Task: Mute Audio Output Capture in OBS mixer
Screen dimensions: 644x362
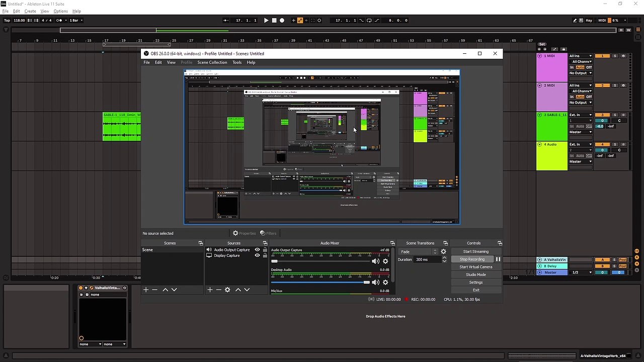Action: coord(375,261)
